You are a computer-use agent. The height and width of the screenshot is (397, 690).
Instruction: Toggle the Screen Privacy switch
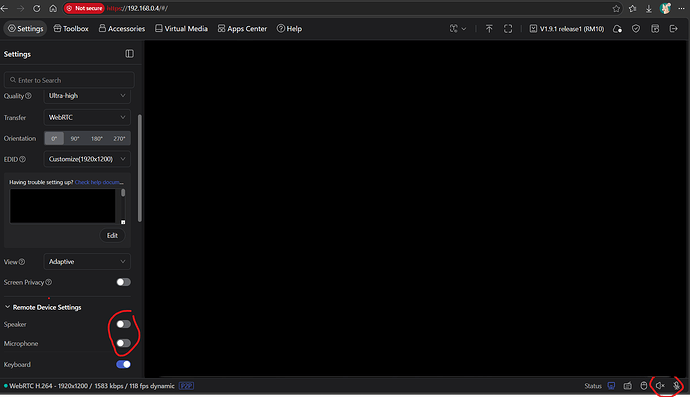(x=124, y=282)
